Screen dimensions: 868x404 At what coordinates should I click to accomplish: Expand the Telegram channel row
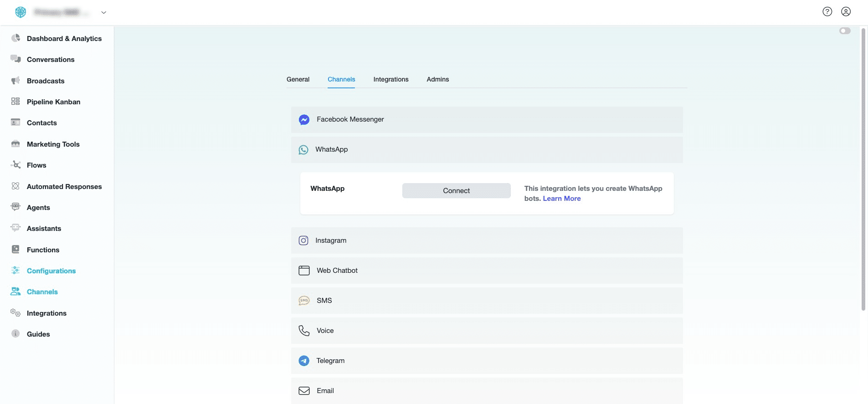pos(487,361)
